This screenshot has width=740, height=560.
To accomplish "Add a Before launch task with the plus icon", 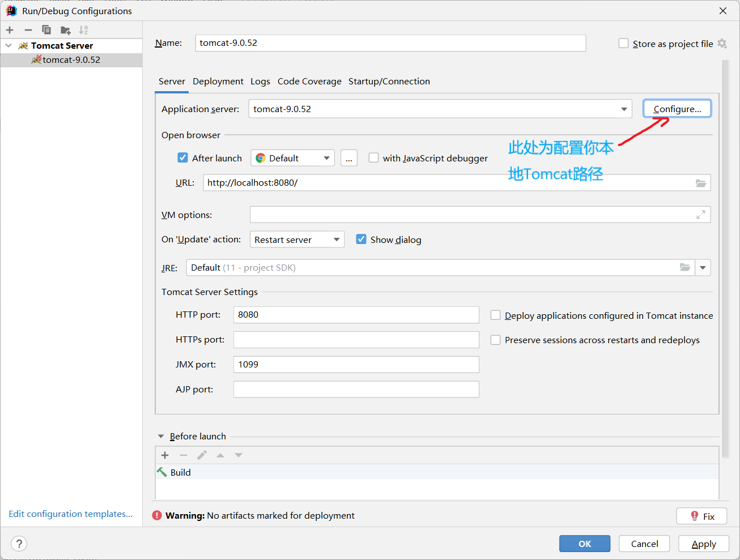I will click(x=165, y=455).
